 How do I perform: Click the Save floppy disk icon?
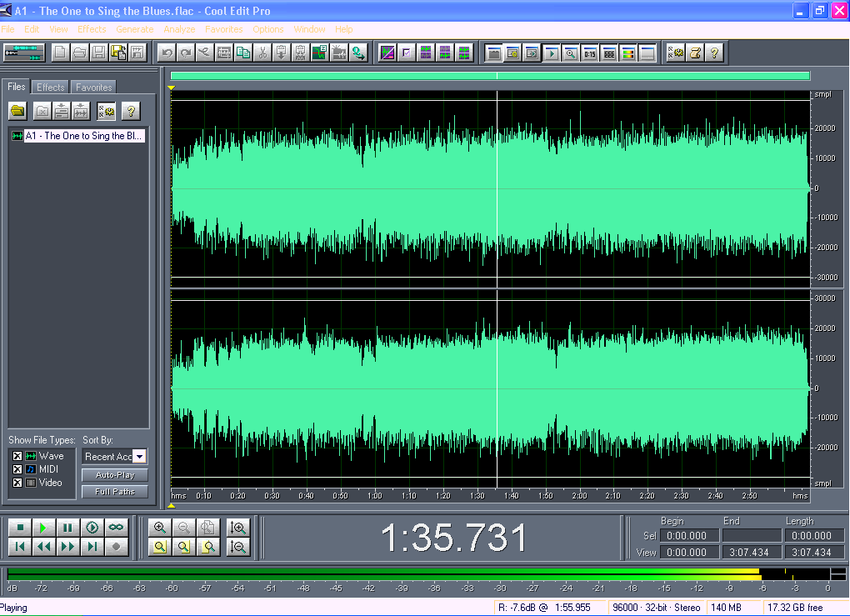pyautogui.click(x=98, y=53)
